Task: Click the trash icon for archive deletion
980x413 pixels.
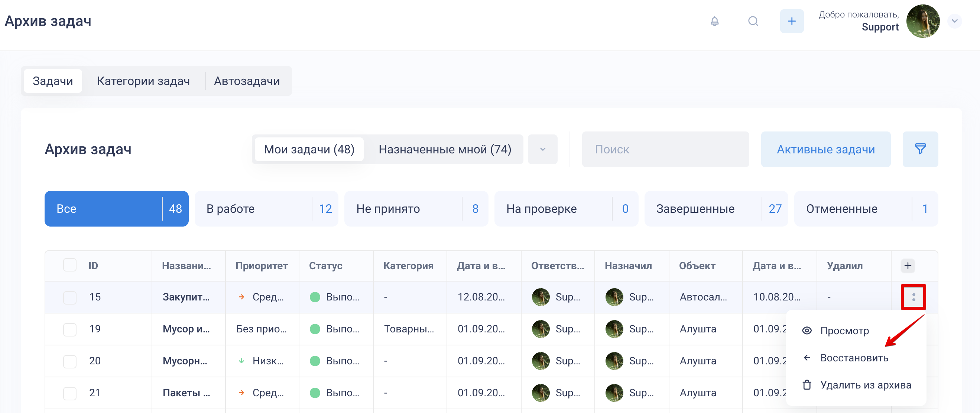Action: tap(807, 385)
